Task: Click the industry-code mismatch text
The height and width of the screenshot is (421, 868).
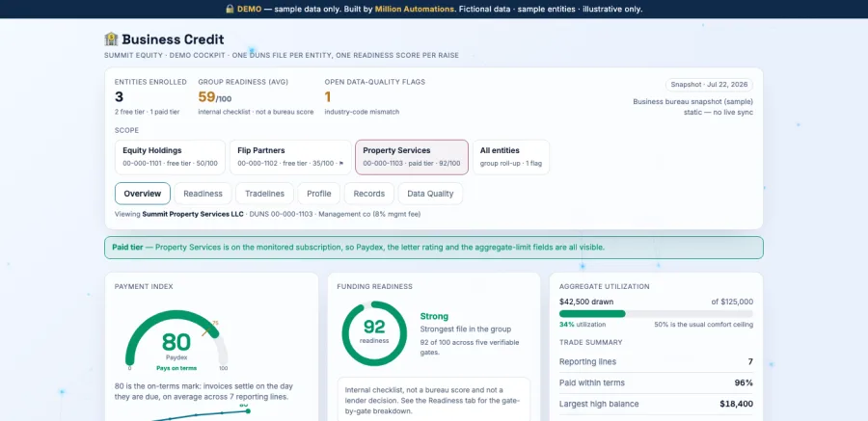Action: (x=362, y=112)
